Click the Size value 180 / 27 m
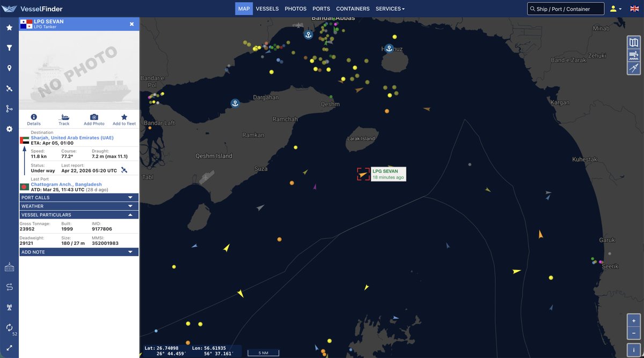Viewport: 644px width, 358px height. (73, 243)
